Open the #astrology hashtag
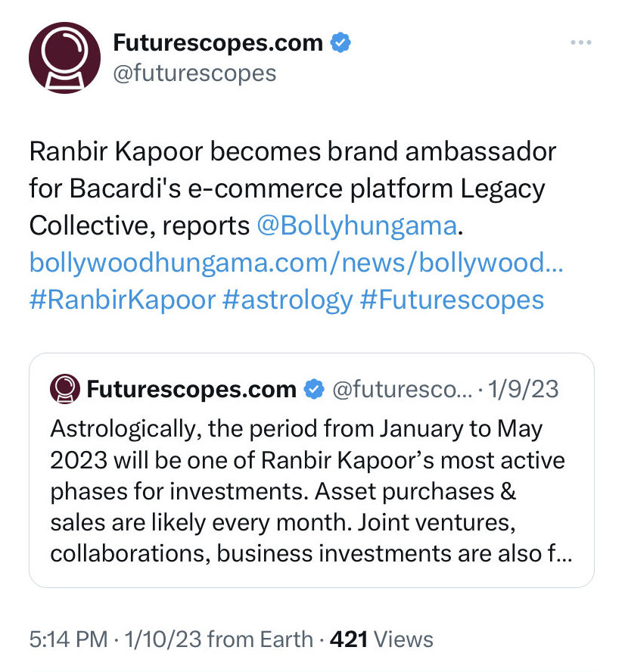This screenshot has height=672, width=625. coord(288,299)
